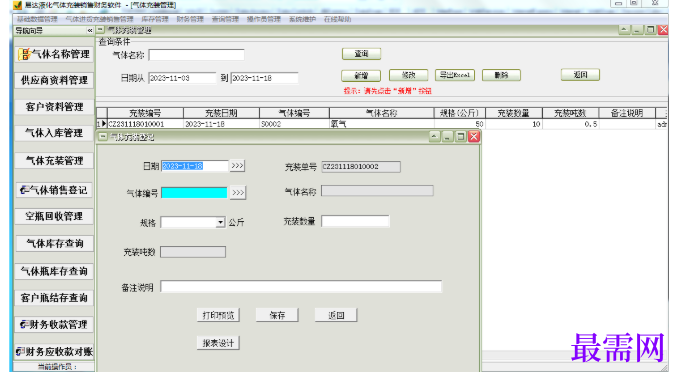The width and height of the screenshot is (683, 379).
Task: Click the 修改 button
Action: [x=408, y=75]
